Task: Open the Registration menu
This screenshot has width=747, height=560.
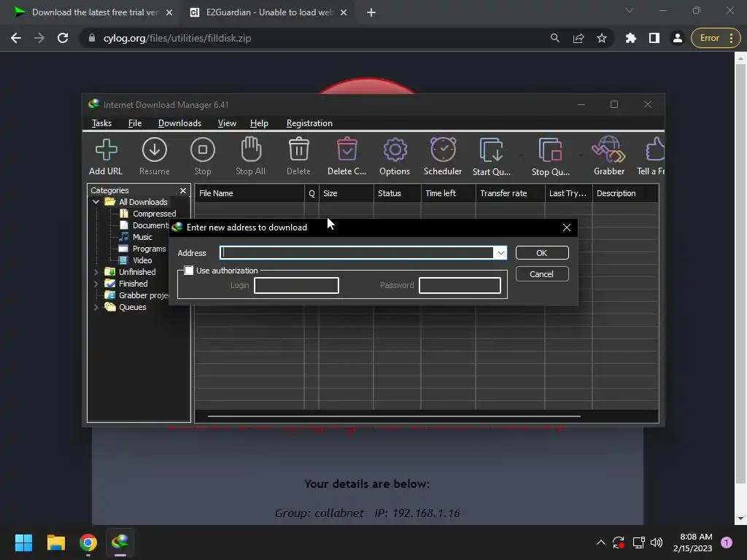Action: point(309,123)
